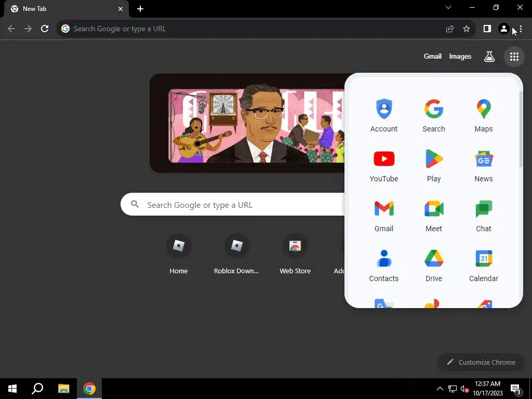This screenshot has height=399, width=532.
Task: Open Google Play from apps grid
Action: [434, 166]
